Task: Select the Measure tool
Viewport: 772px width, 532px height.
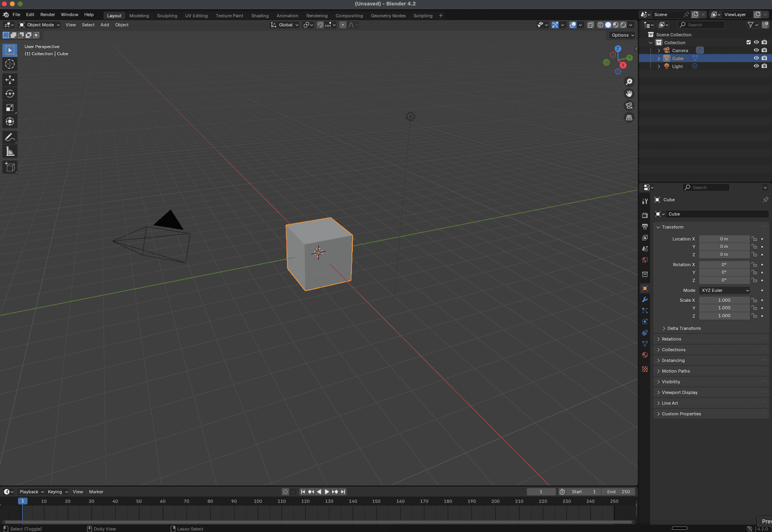Action: [10, 151]
